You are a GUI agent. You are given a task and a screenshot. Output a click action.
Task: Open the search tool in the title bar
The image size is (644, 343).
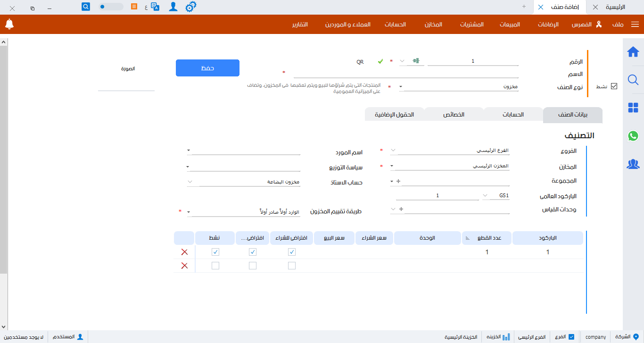pos(85,7)
